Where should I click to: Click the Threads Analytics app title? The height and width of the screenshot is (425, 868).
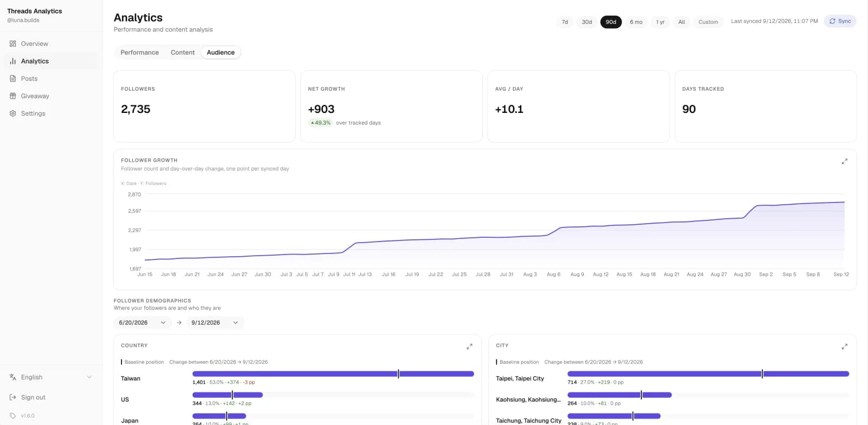click(x=35, y=11)
